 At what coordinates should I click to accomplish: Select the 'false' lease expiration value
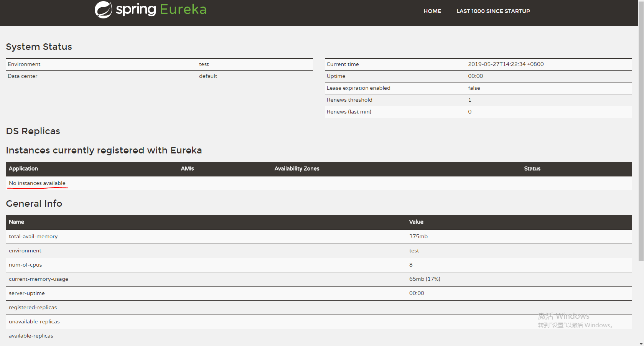474,88
